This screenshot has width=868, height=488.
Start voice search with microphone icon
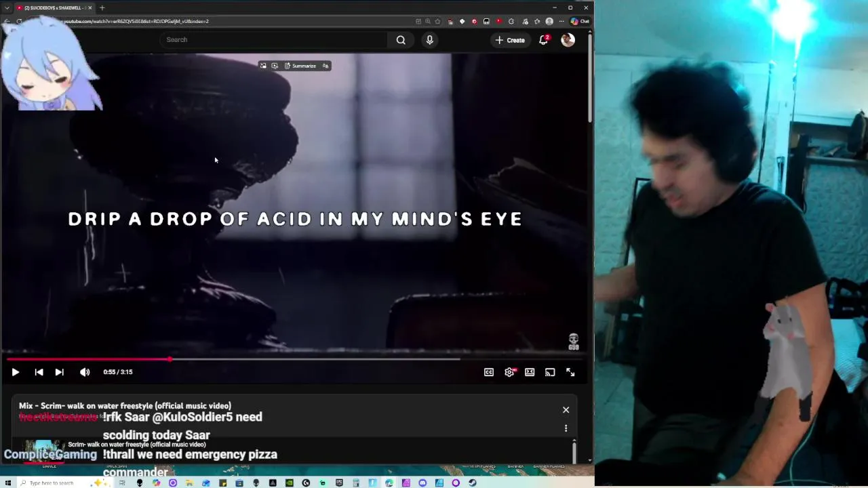pos(429,40)
